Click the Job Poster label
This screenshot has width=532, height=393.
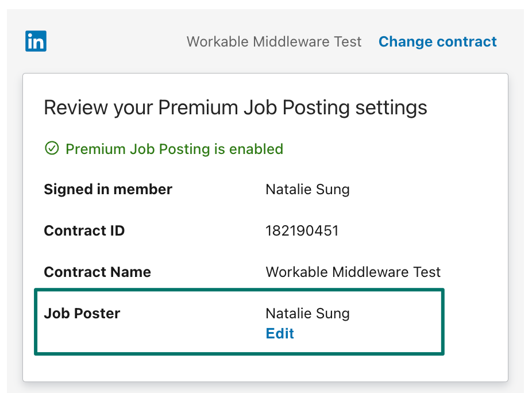point(82,313)
